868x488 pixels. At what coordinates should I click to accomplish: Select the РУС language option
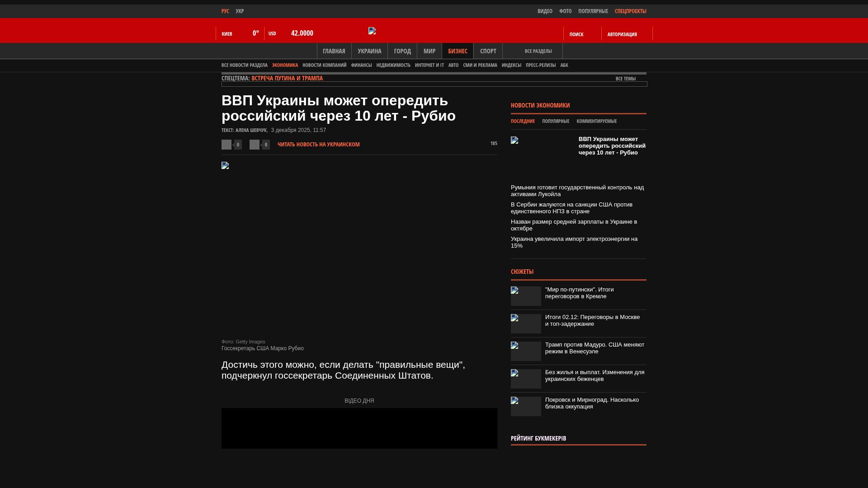(225, 11)
